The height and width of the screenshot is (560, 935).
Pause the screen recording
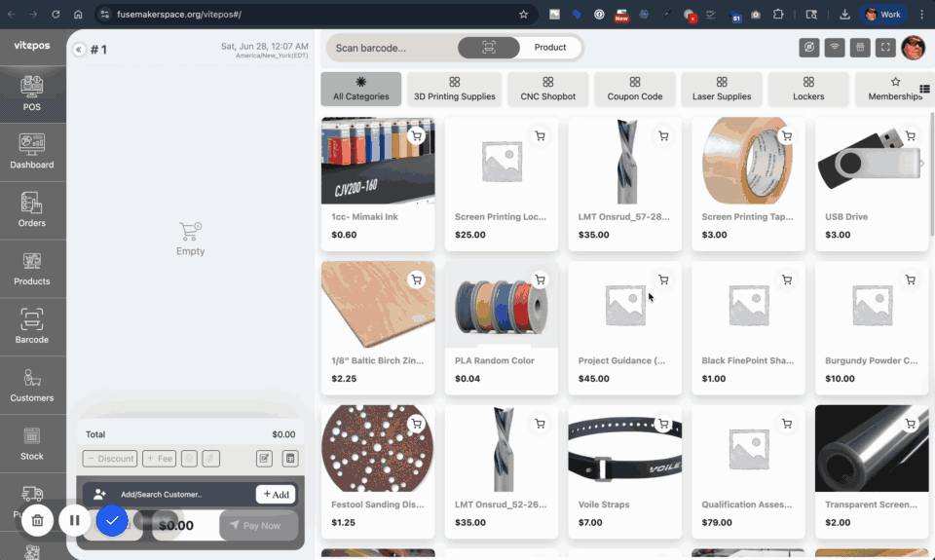pos(75,521)
